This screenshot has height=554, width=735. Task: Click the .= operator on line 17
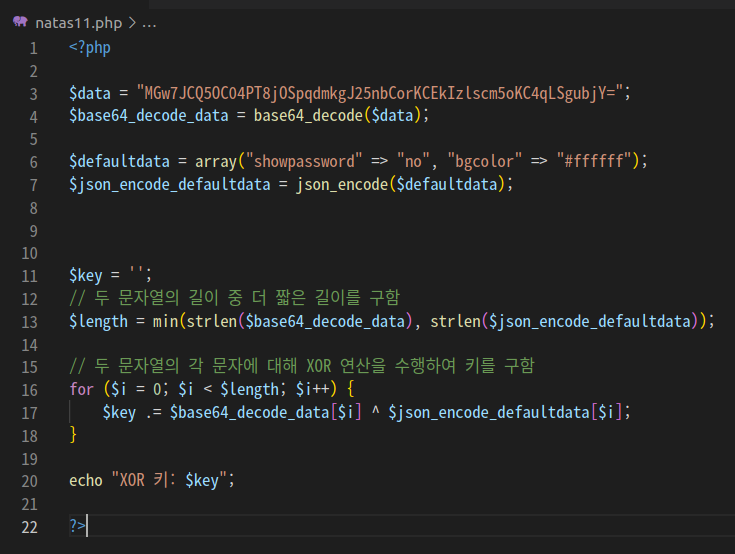coord(153,413)
